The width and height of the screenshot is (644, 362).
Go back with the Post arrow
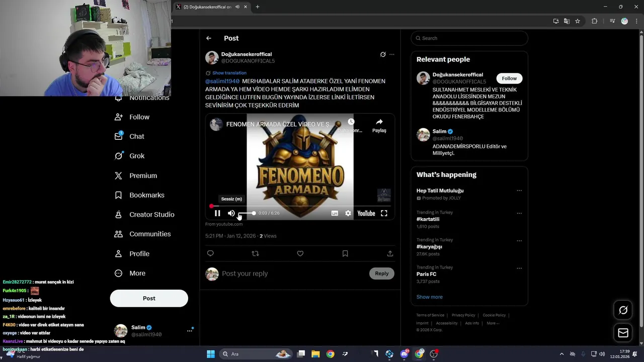click(x=209, y=38)
